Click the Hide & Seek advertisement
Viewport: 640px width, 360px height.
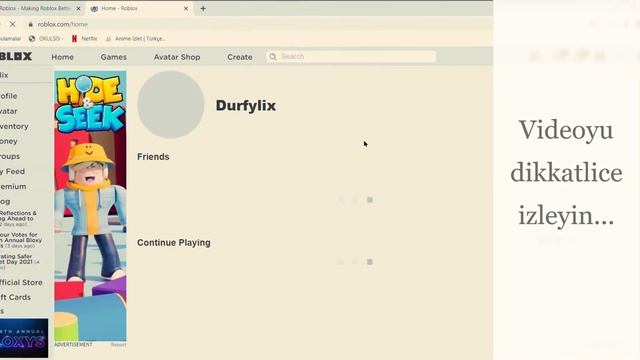(90, 206)
